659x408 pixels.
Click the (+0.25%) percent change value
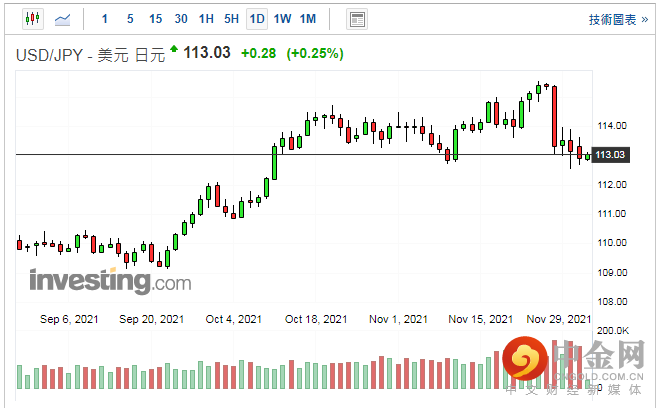(315, 53)
